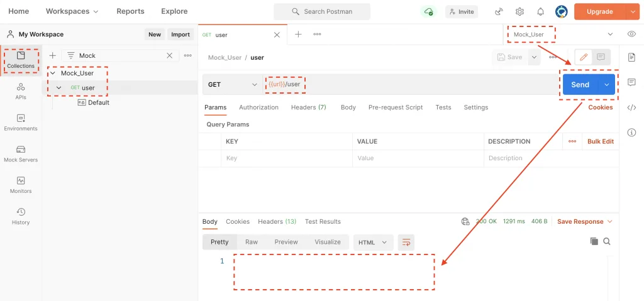Viewport: 644px width, 301px height.
Task: Open the APIs sidebar section
Action: coord(21,91)
